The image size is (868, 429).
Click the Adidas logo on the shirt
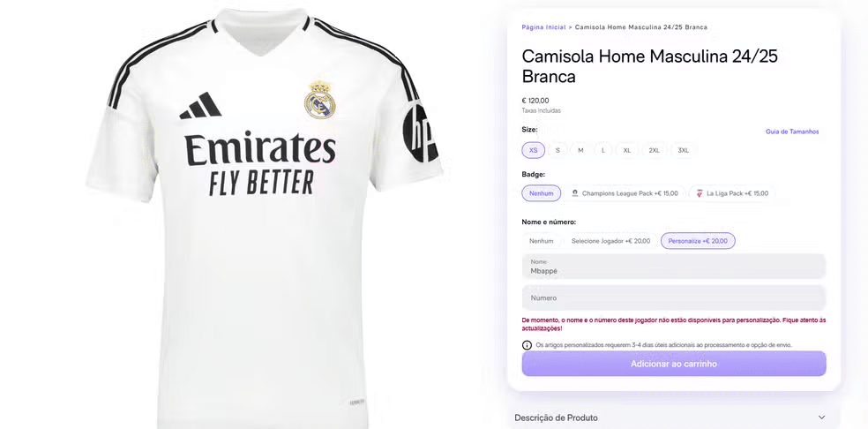(200, 105)
